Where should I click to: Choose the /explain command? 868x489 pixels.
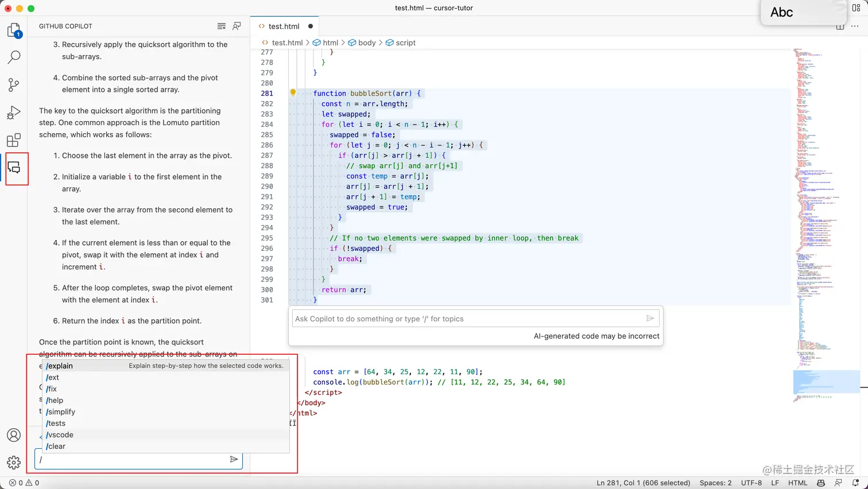pos(166,366)
